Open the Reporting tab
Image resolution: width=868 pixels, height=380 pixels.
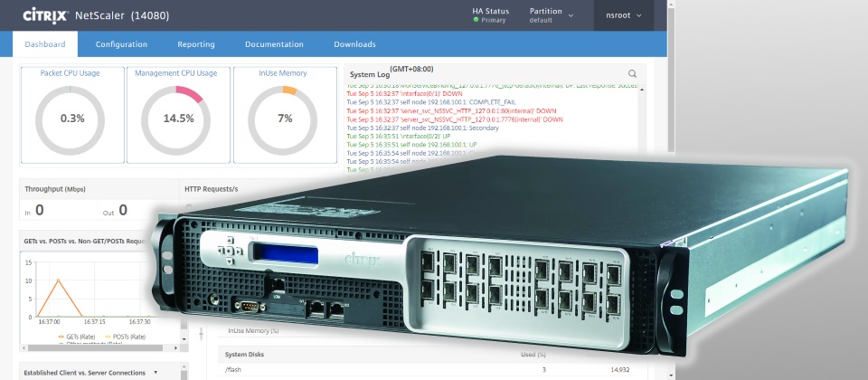[196, 43]
